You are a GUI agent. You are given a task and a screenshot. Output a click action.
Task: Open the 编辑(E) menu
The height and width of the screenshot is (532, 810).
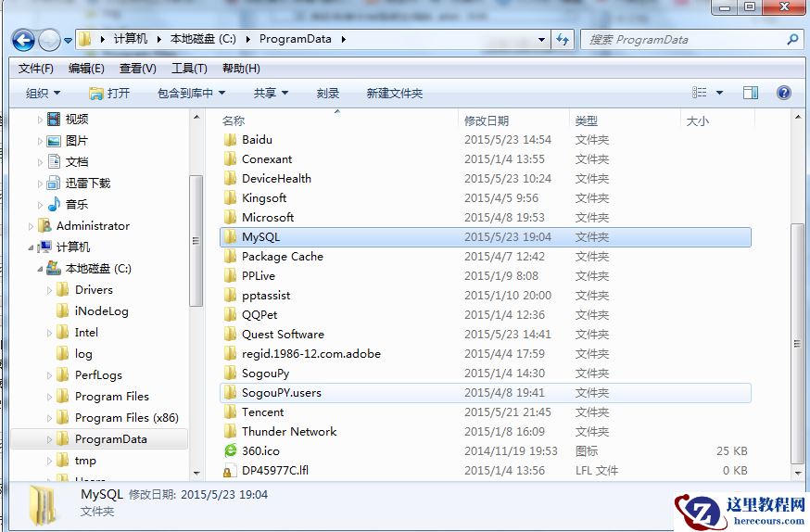click(x=86, y=69)
